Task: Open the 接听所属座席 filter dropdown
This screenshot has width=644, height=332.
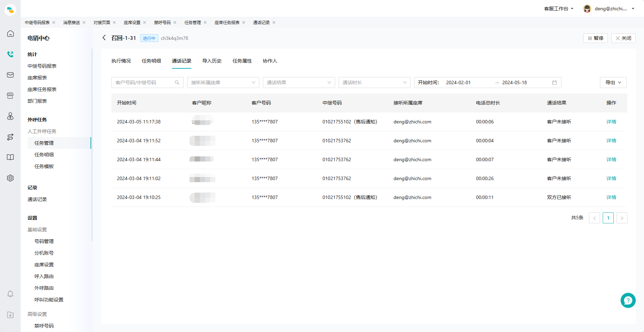Action: point(223,82)
